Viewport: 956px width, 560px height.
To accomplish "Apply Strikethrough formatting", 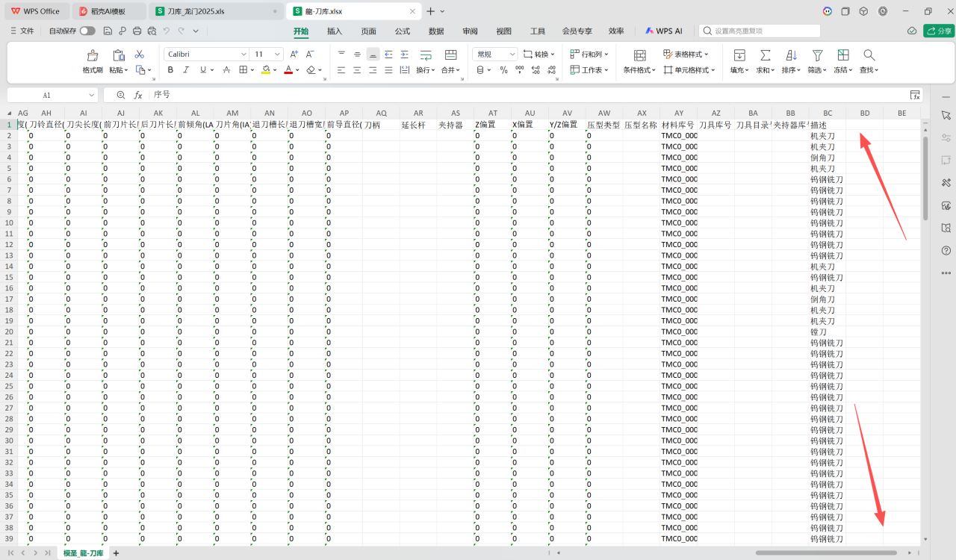I will (x=226, y=70).
